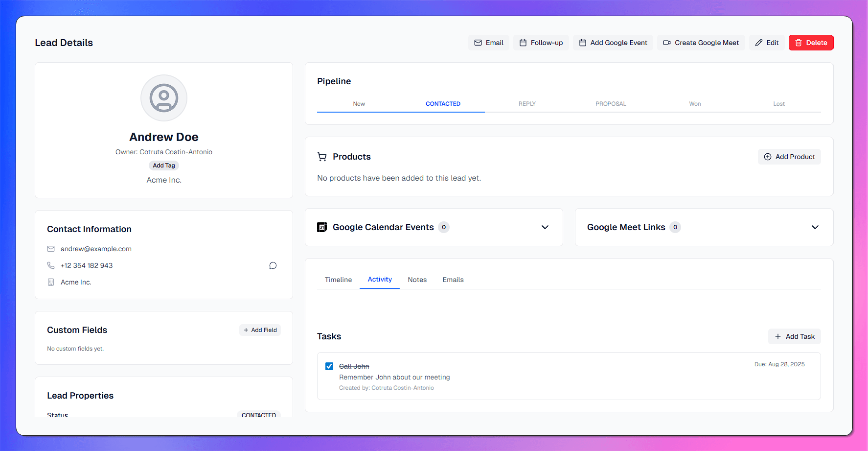Open the Emails tab
868x451 pixels.
pos(453,280)
